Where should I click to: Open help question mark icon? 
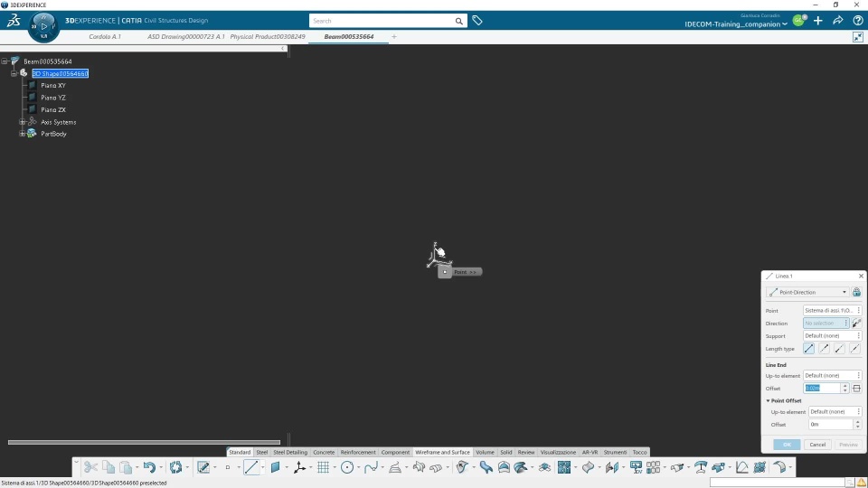click(858, 21)
